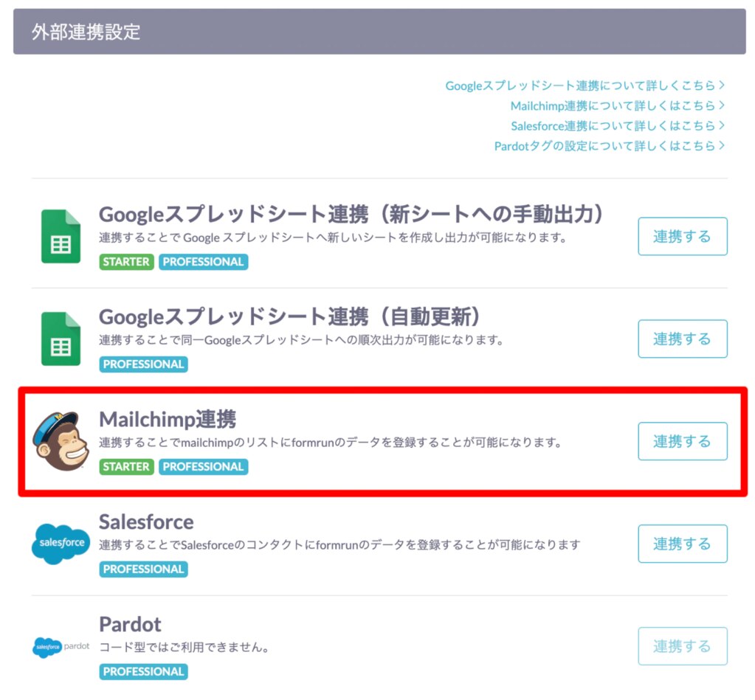The height and width of the screenshot is (700, 755).
Task: Click STARTER badge under Mailchimp連携
Action: pyautogui.click(x=126, y=467)
